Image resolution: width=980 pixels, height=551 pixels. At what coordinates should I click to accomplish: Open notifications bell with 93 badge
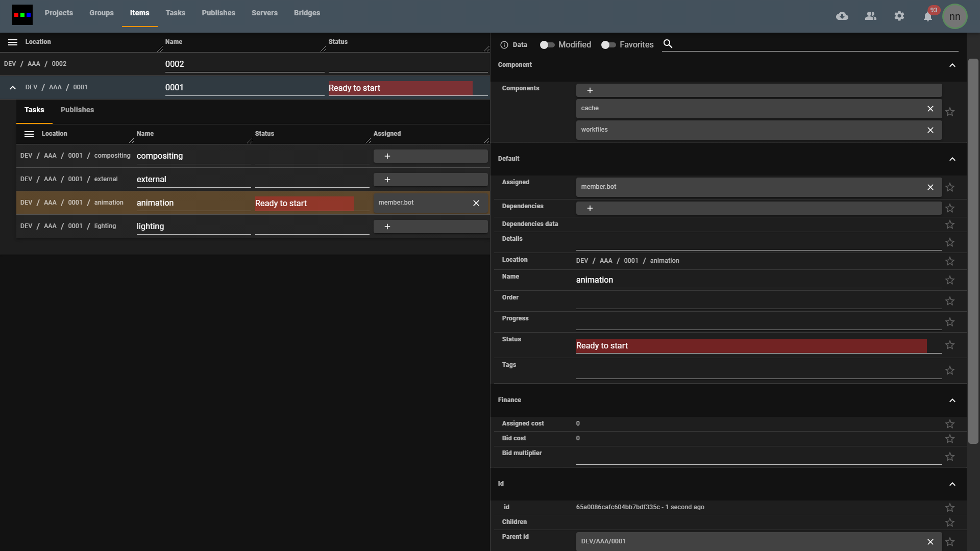[928, 17]
